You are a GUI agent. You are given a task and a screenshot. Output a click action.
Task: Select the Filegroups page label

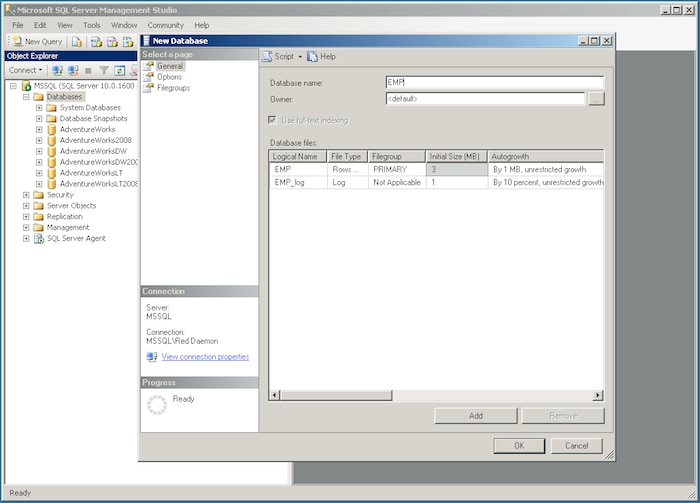click(173, 88)
